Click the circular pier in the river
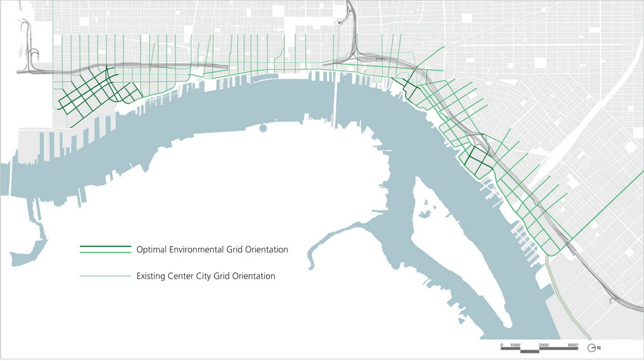The image size is (644, 361). coord(262,128)
